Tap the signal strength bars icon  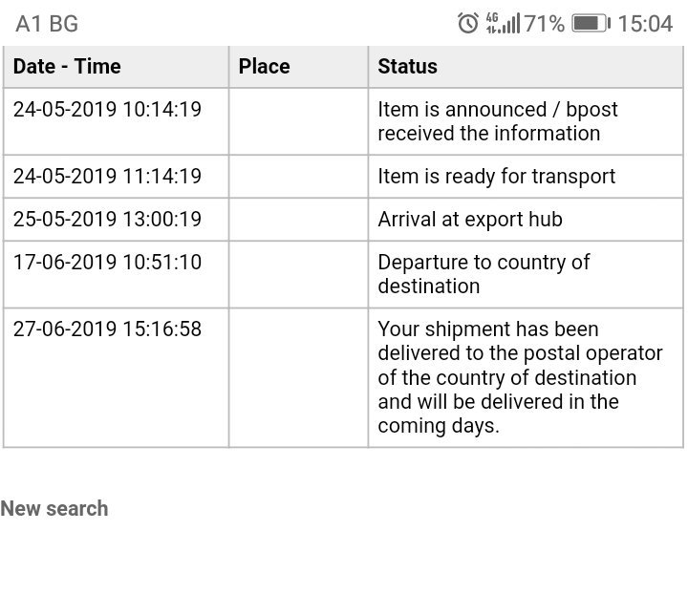(511, 23)
